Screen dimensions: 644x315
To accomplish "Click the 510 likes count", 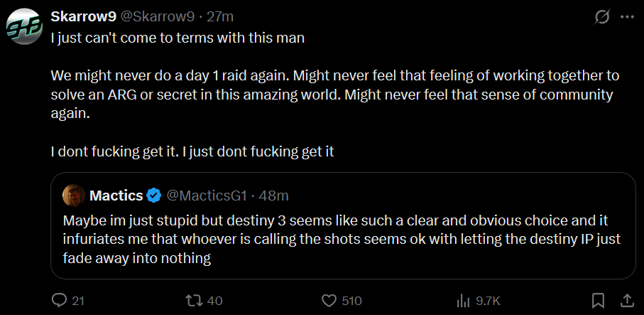I will pos(351,301).
